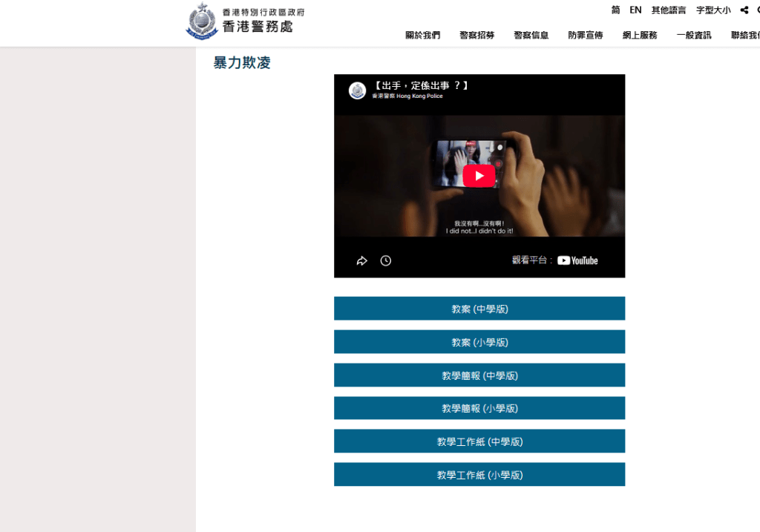760x532 pixels.
Task: Click the video share arrow icon
Action: click(x=361, y=260)
